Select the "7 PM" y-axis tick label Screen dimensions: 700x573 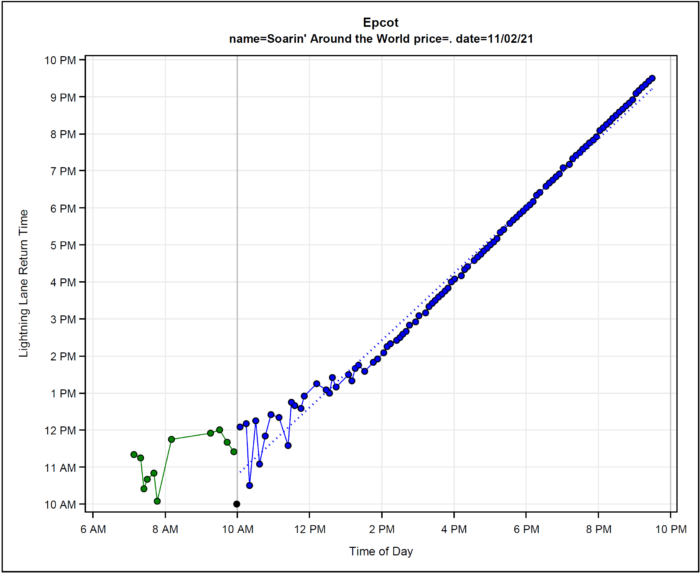(x=64, y=171)
